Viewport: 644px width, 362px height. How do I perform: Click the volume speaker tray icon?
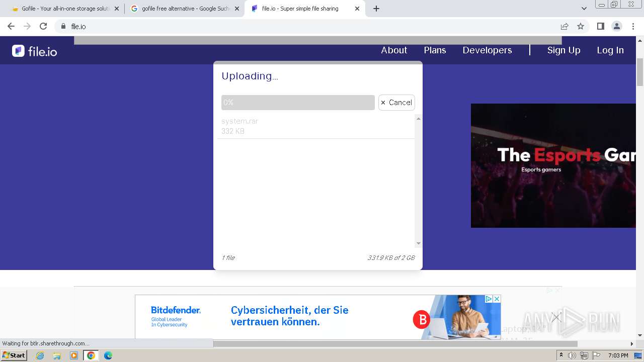[x=572, y=355]
